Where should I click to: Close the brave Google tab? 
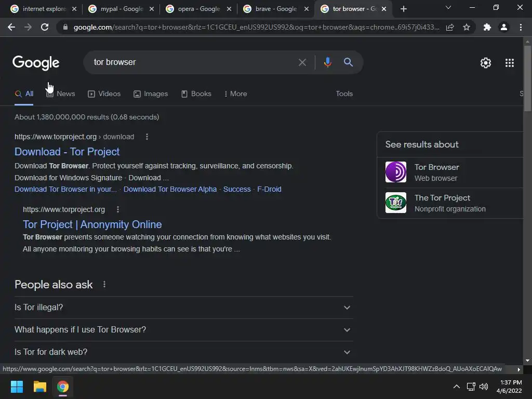click(307, 9)
